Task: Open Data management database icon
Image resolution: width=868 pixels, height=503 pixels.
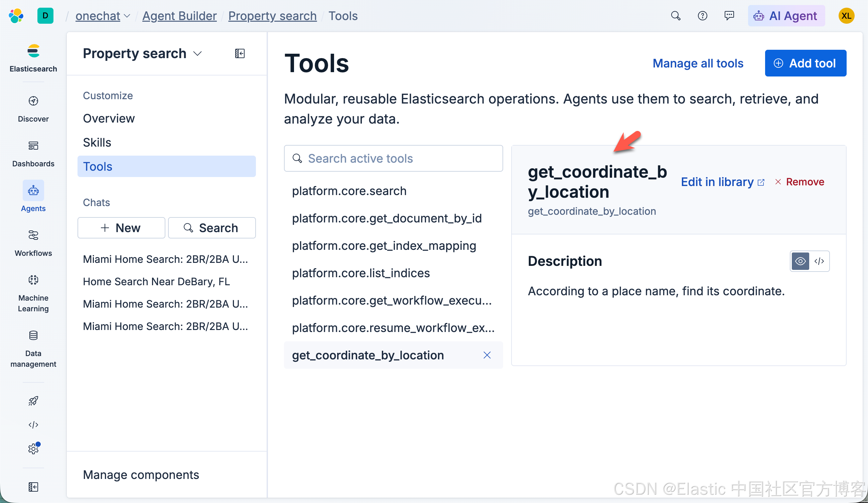Action: pyautogui.click(x=33, y=335)
